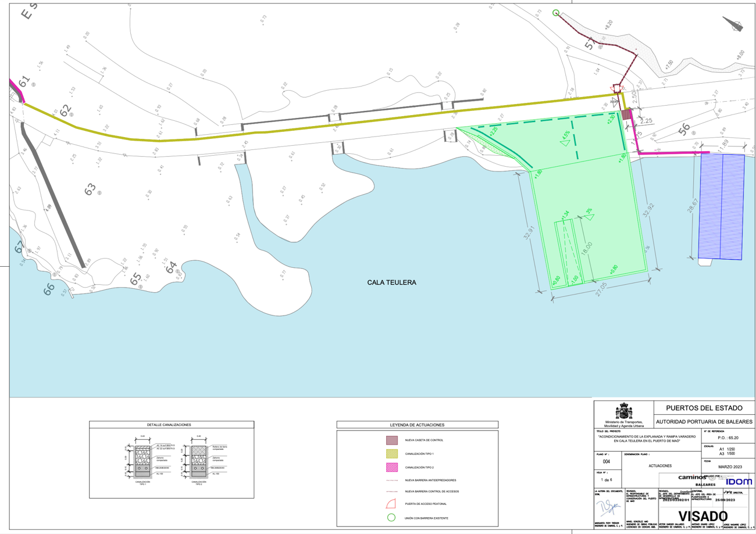
Task: Click the "-1.00" level at the ramp bottom
Action: coord(575,279)
